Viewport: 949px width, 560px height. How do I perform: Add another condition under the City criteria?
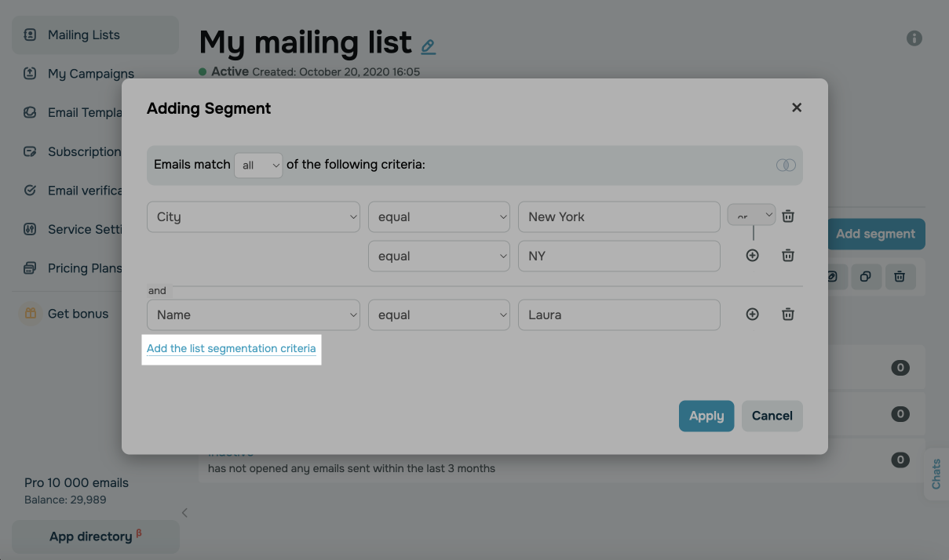752,256
